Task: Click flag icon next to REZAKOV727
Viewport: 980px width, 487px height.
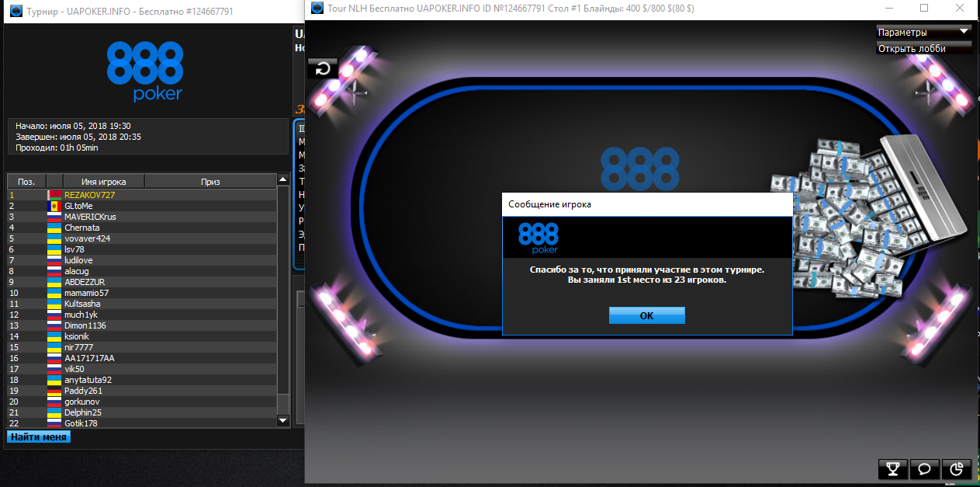Action: pyautogui.click(x=54, y=195)
